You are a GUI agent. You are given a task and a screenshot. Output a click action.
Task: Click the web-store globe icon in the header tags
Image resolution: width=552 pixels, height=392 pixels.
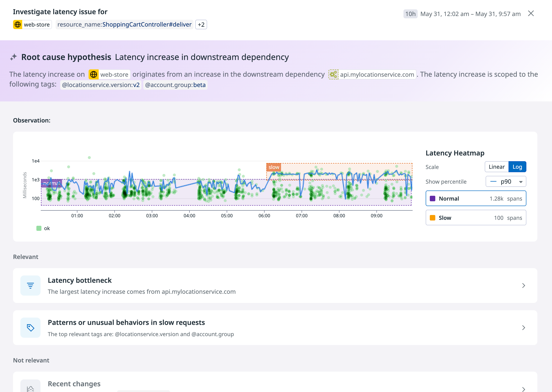pos(18,24)
